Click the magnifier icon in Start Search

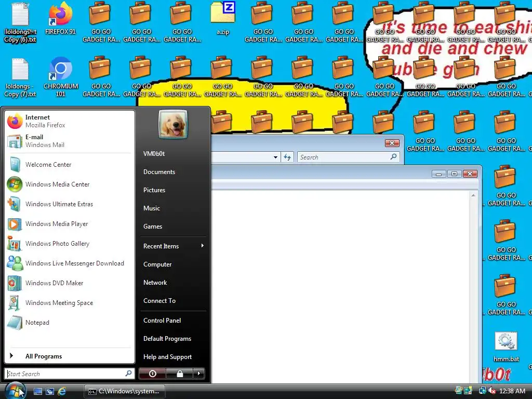tap(129, 373)
